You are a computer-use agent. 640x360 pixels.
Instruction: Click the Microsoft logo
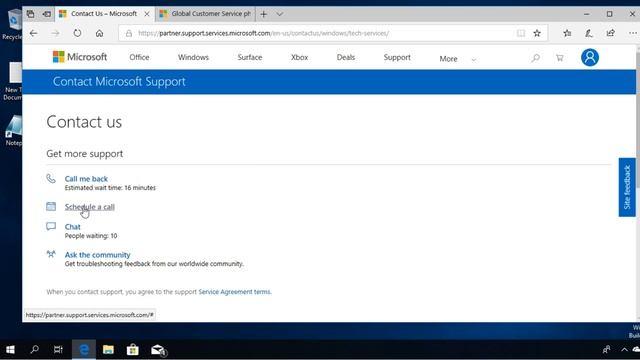(80, 57)
